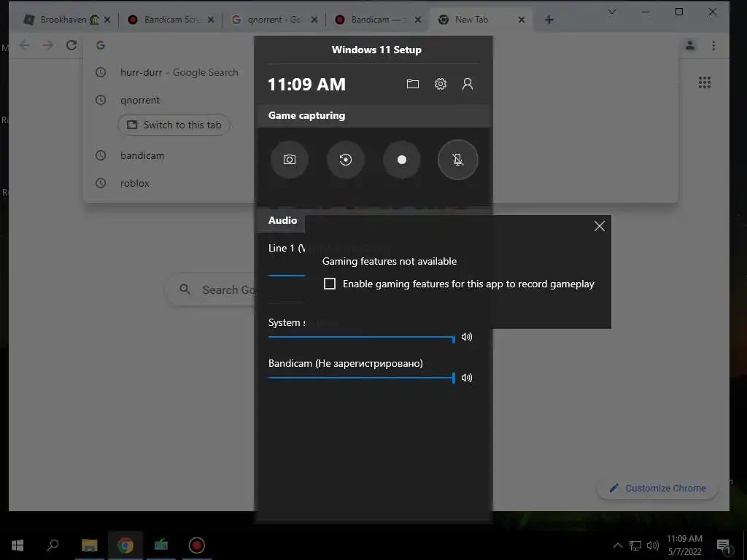Open the Chrome profile icon
This screenshot has width=747, height=560.
(690, 45)
